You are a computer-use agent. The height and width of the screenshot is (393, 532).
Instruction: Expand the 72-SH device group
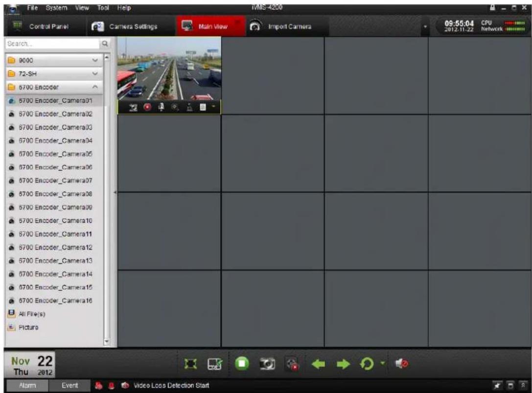[x=54, y=73]
